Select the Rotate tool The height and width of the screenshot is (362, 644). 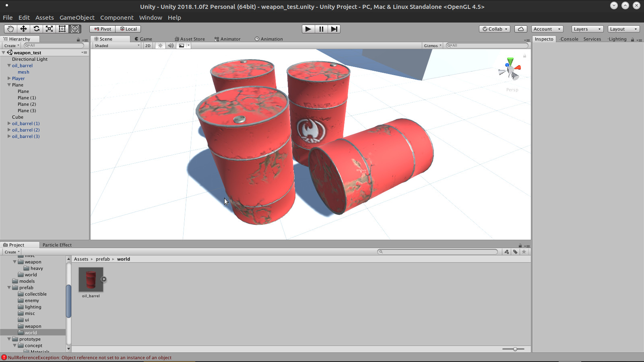click(36, 29)
